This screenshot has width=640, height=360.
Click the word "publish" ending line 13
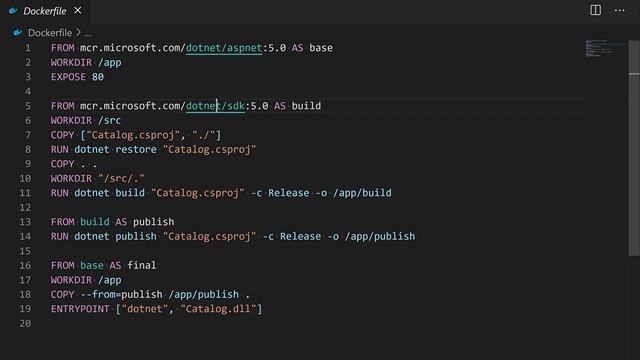pyautogui.click(x=153, y=222)
